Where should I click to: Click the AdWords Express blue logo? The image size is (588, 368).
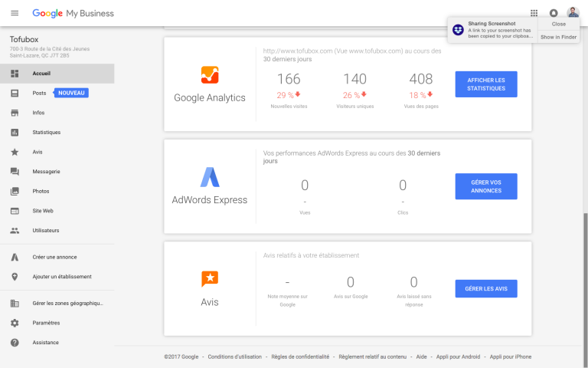click(x=210, y=177)
